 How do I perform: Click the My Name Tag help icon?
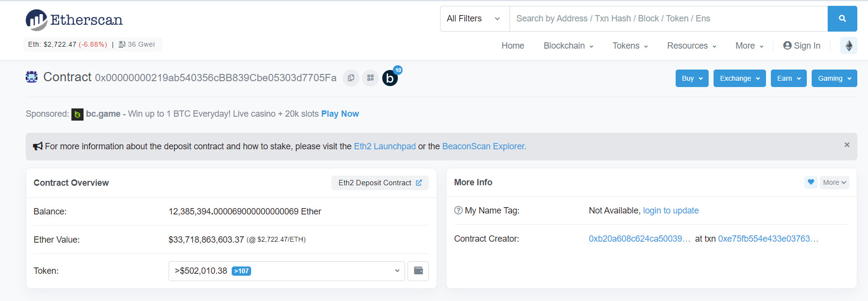click(458, 211)
